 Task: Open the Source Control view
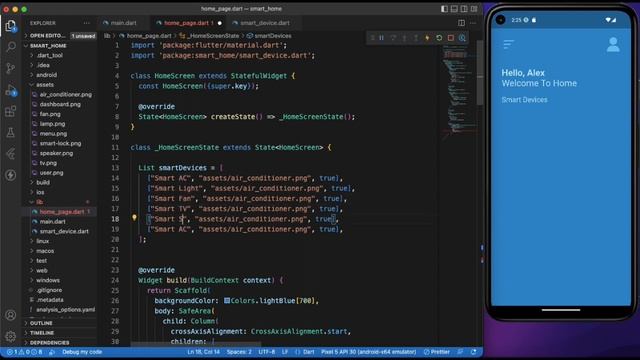11,68
